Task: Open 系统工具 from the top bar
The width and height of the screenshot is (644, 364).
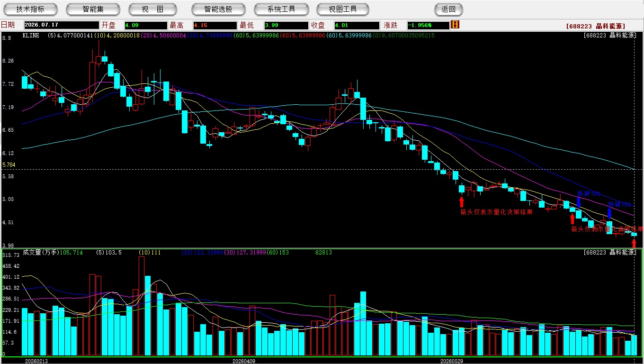Action: (x=281, y=9)
